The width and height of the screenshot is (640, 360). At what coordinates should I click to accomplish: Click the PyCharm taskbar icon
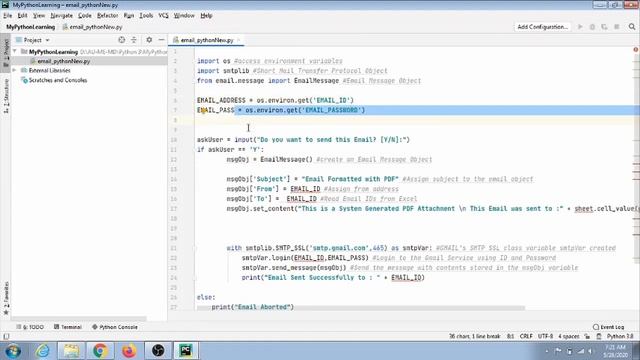(186, 351)
